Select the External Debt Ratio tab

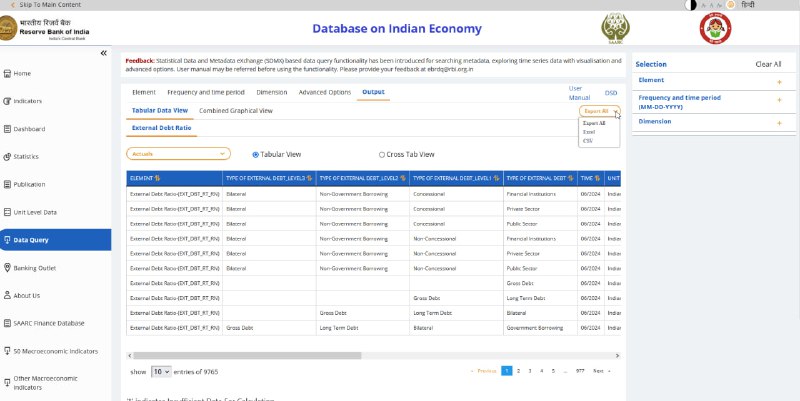161,128
